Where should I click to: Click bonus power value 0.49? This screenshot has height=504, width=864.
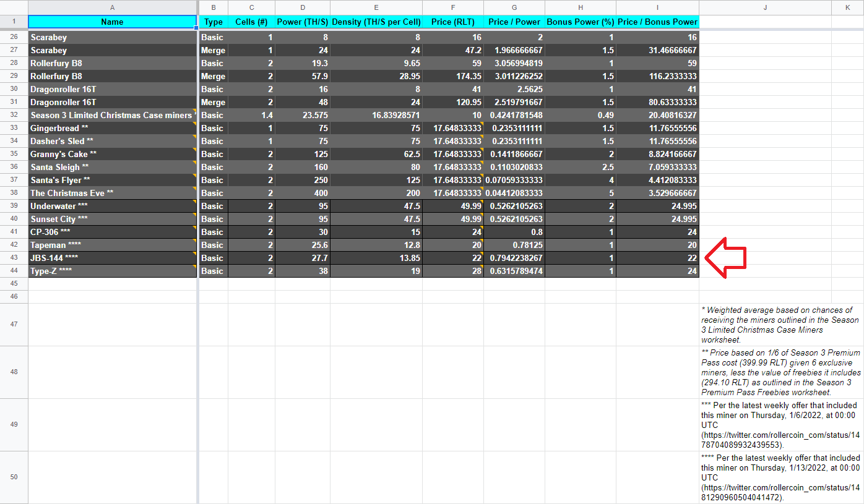[x=581, y=115]
